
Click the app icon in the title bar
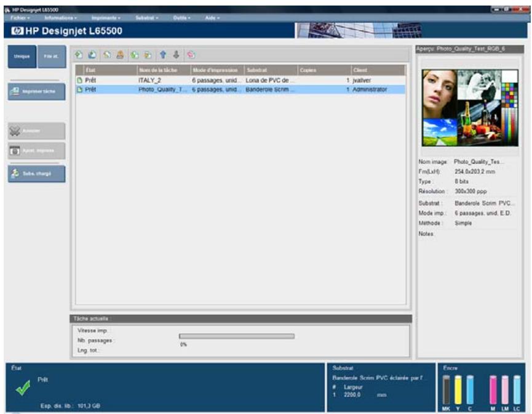click(7, 10)
